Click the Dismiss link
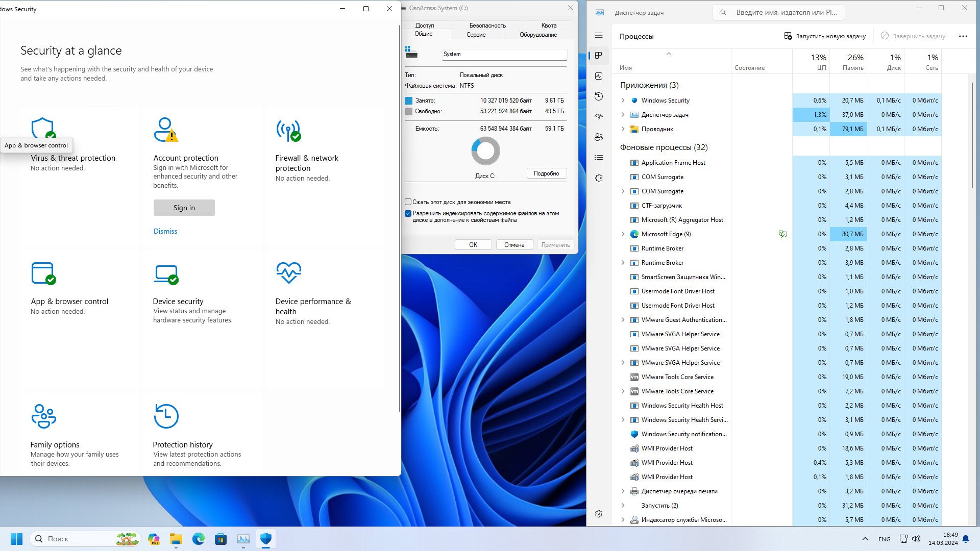 pyautogui.click(x=165, y=231)
